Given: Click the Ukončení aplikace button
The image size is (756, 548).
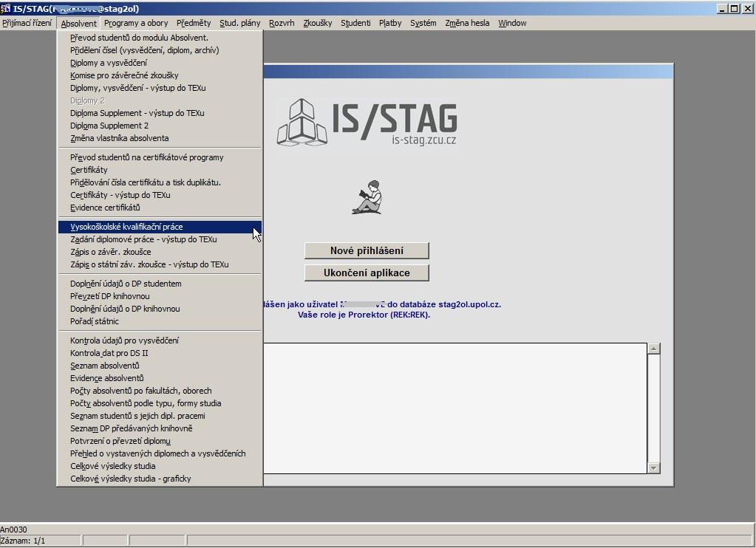Looking at the screenshot, I should (367, 273).
